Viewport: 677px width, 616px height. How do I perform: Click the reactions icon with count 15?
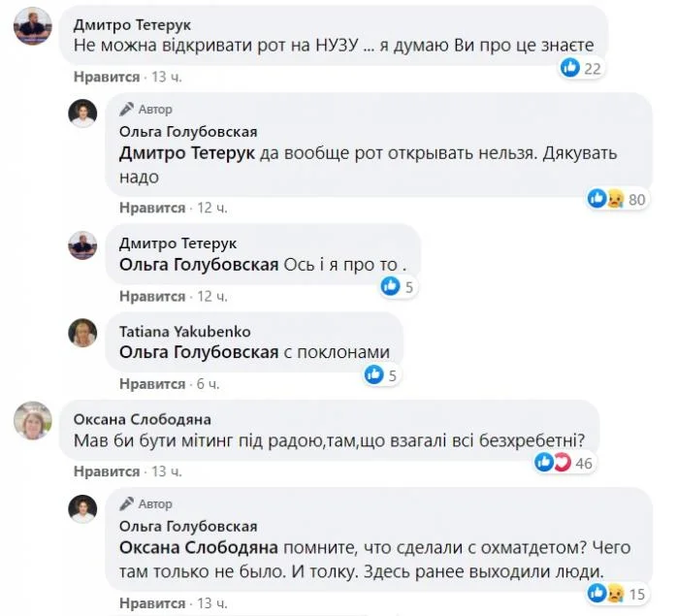point(605,592)
